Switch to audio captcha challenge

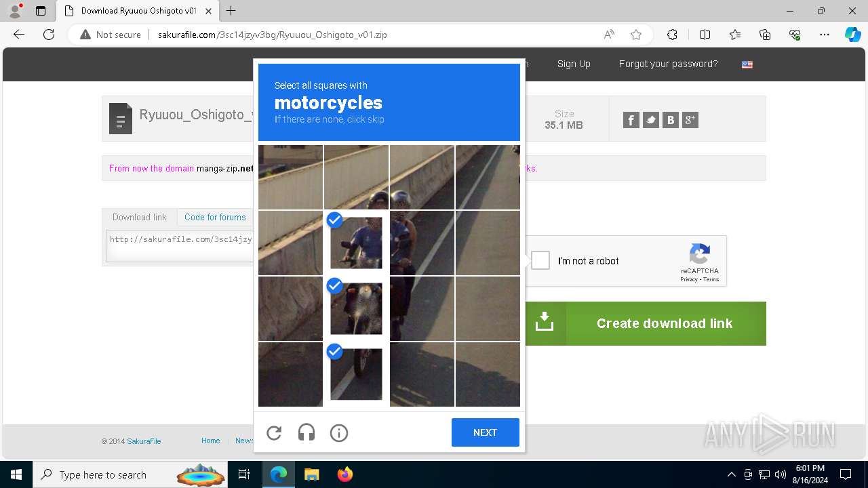[307, 432]
